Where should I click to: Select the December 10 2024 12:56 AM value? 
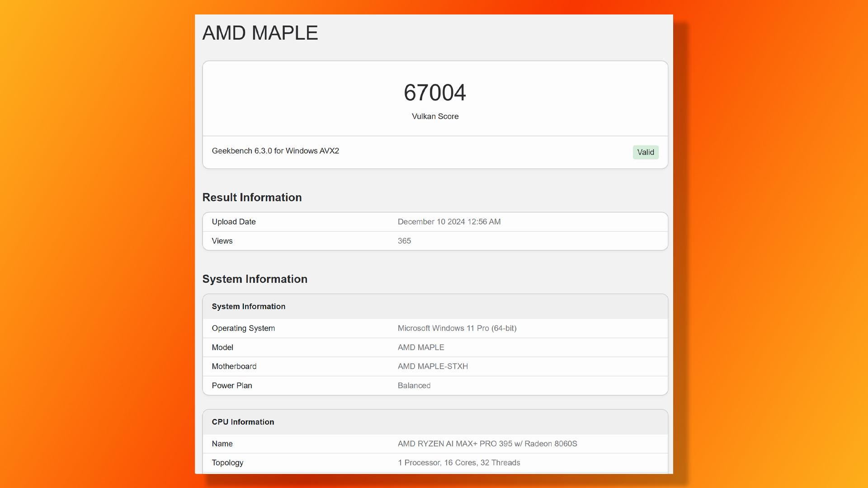[449, 222]
